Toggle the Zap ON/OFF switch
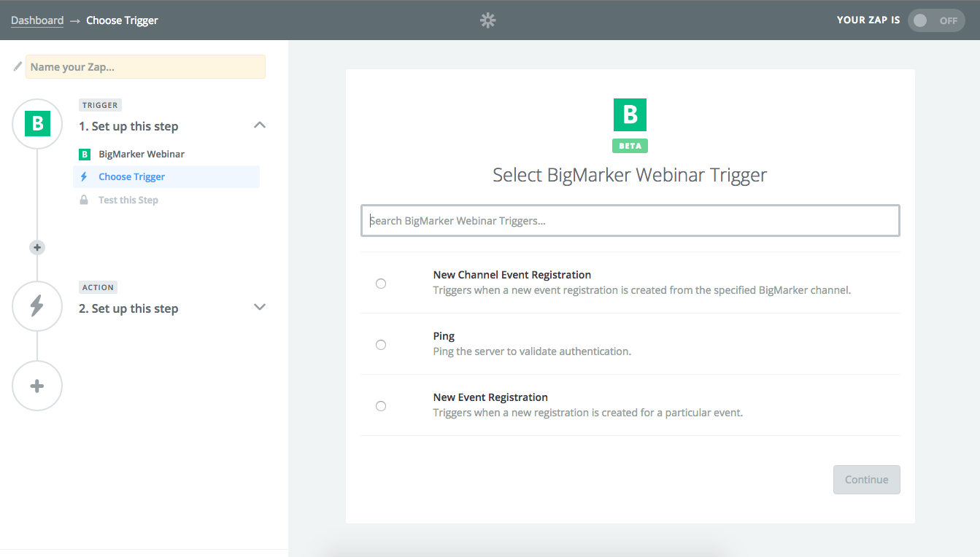Viewport: 980px width, 557px height. 936,20
